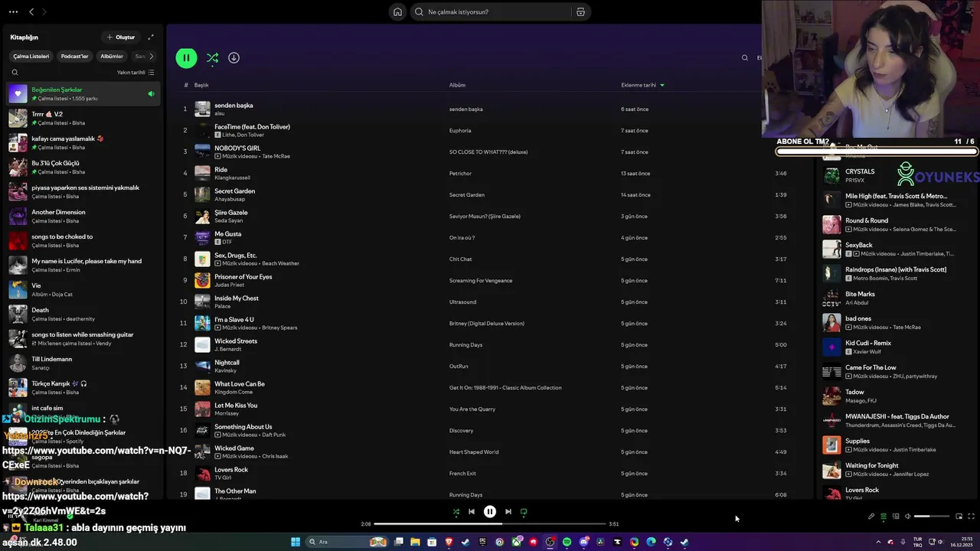Open the Euphoria album link
The height and width of the screenshot is (551, 980).
(x=460, y=131)
